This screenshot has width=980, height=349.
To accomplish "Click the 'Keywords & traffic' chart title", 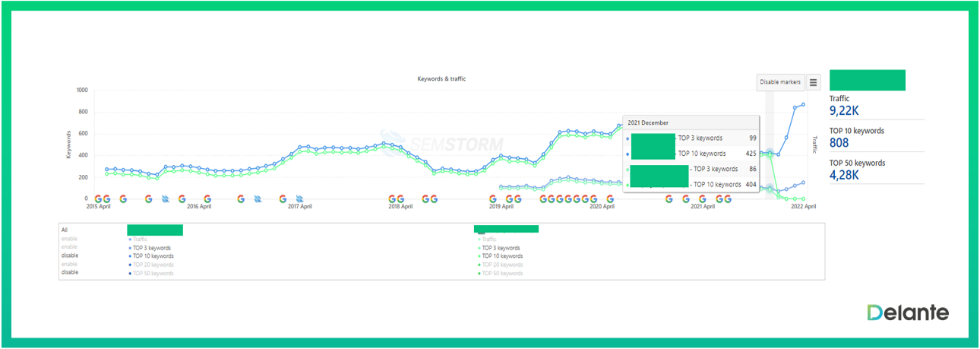I will pyautogui.click(x=441, y=79).
